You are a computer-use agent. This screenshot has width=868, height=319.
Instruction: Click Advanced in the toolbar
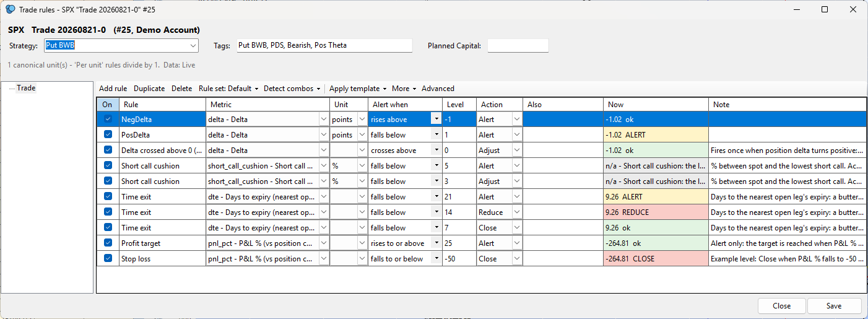click(x=438, y=89)
